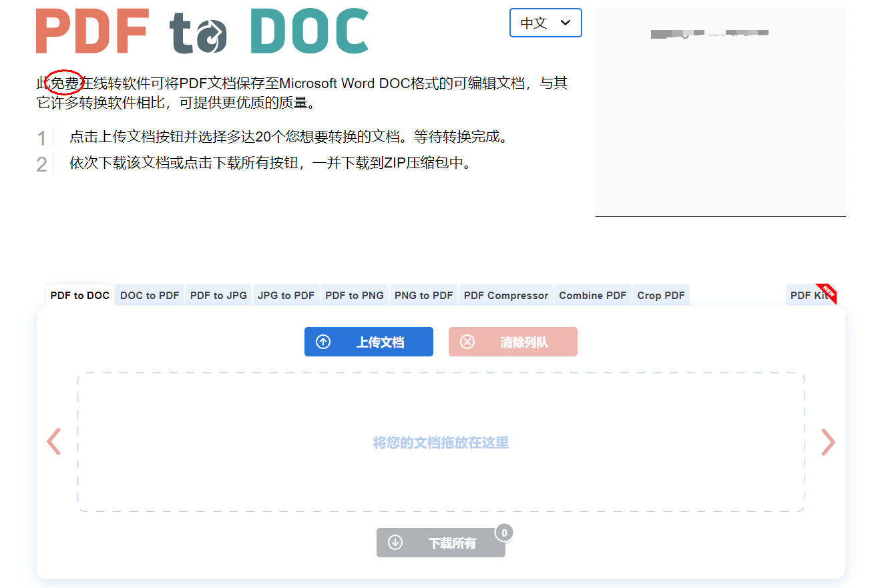Click the download arrow icon in 下载所有
The image size is (880, 588).
click(x=395, y=543)
